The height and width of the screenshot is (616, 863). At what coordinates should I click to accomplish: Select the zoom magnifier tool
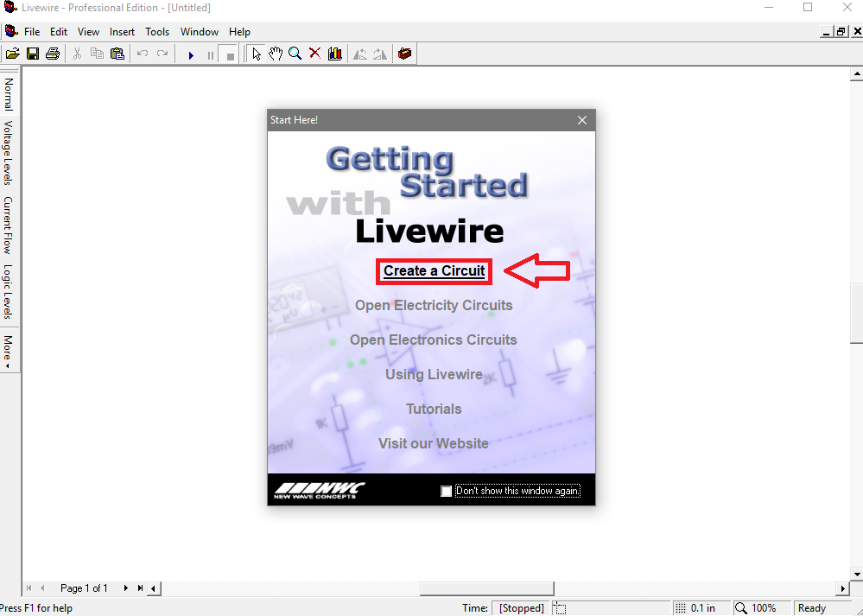coord(295,53)
